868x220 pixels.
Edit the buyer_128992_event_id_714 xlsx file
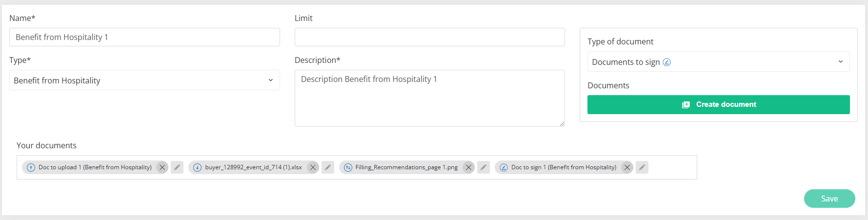tap(328, 167)
